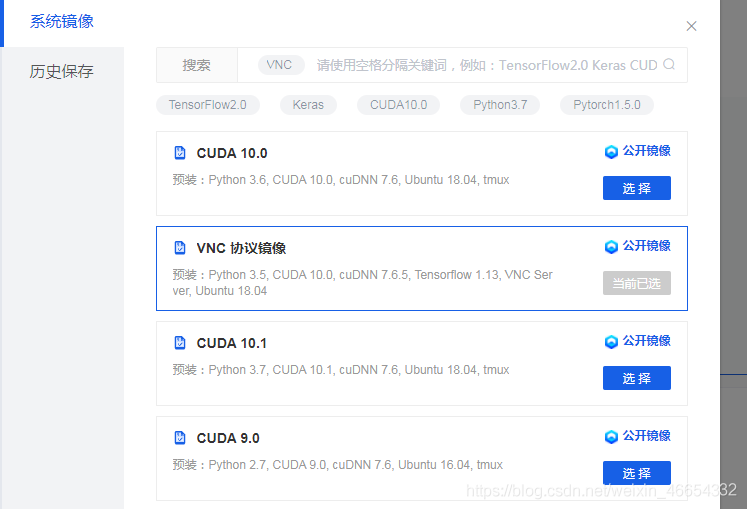Click the disabled 当前已选 button
This screenshot has width=747, height=509.
[636, 283]
